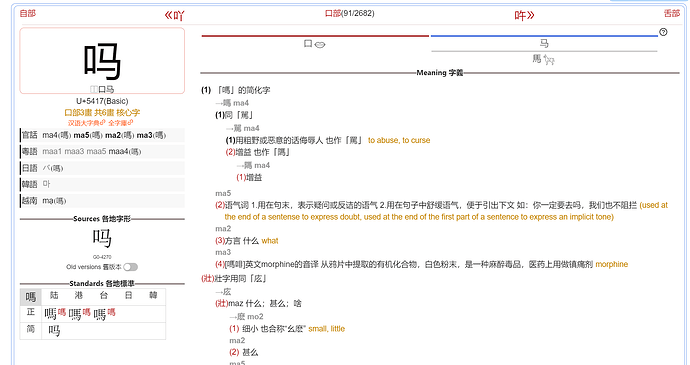The height and width of the screenshot is (365, 690).
Task: Follow the →麽 mo2 reference link
Action: [x=246, y=317]
